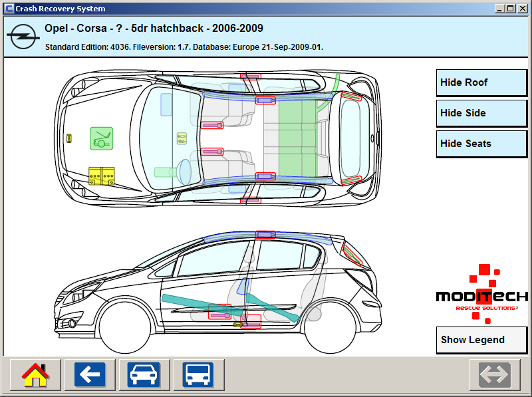Select lower curtain airbag inflator in top view
This screenshot has height=397, width=532.
point(265,176)
